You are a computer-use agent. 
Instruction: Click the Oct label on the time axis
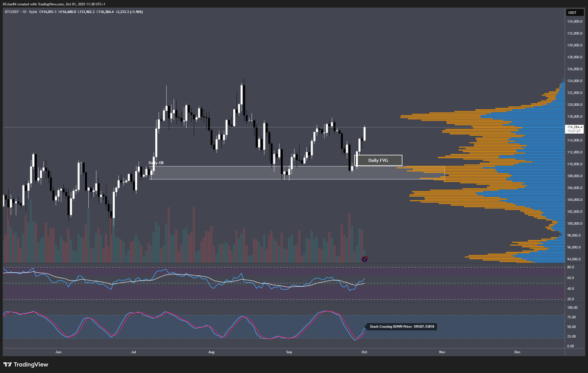365,351
